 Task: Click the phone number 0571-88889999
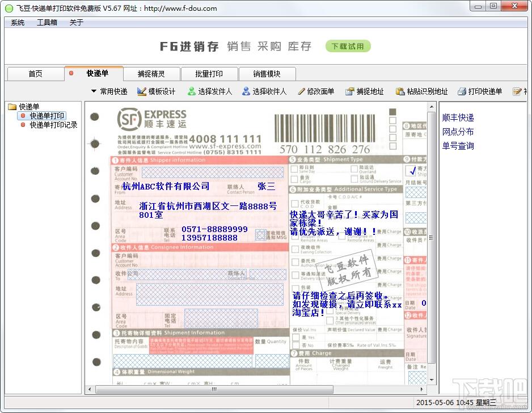(215, 229)
